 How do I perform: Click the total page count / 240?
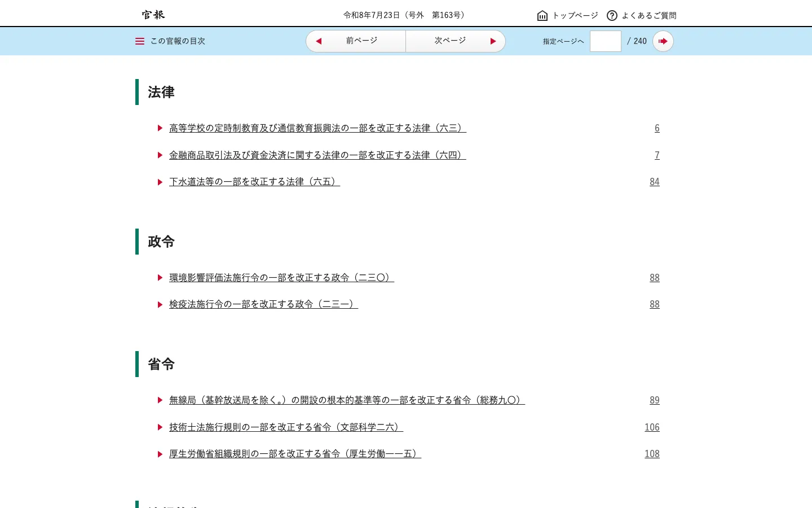click(x=637, y=41)
